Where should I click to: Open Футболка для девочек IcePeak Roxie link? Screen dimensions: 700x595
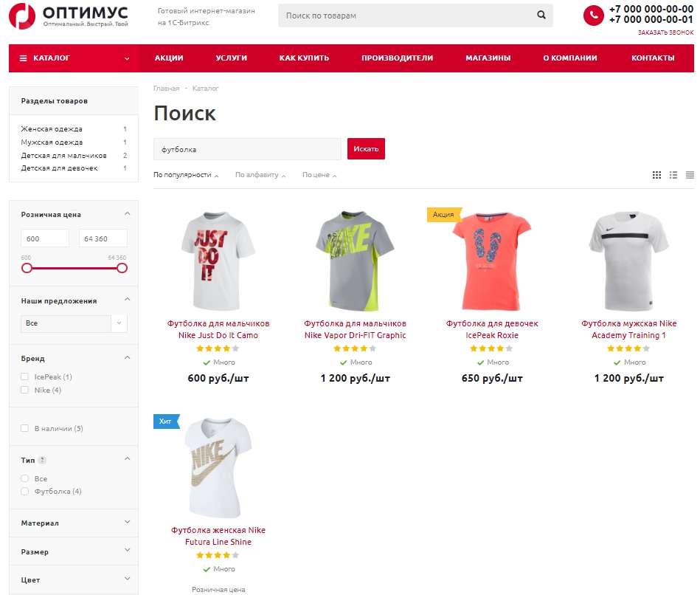tap(492, 329)
